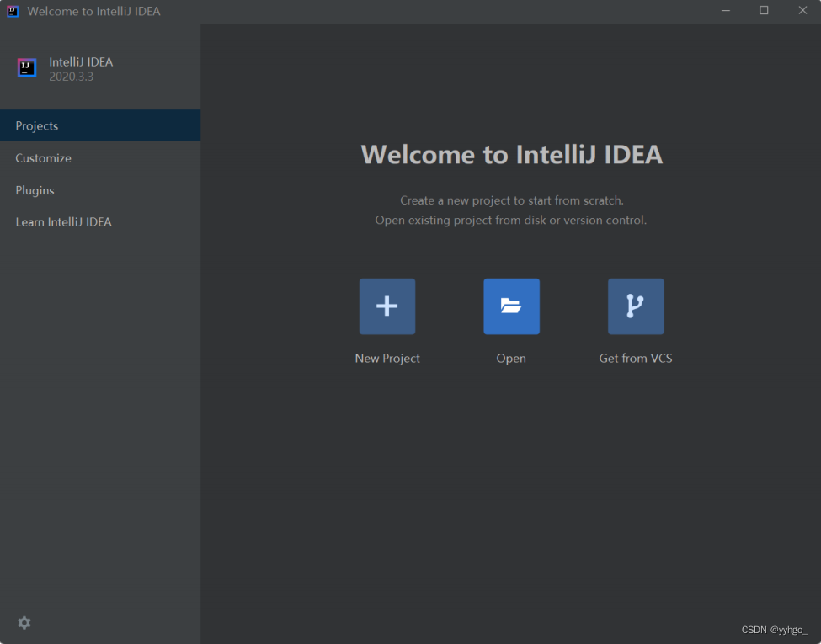Maximize the Welcome window

tap(764, 11)
